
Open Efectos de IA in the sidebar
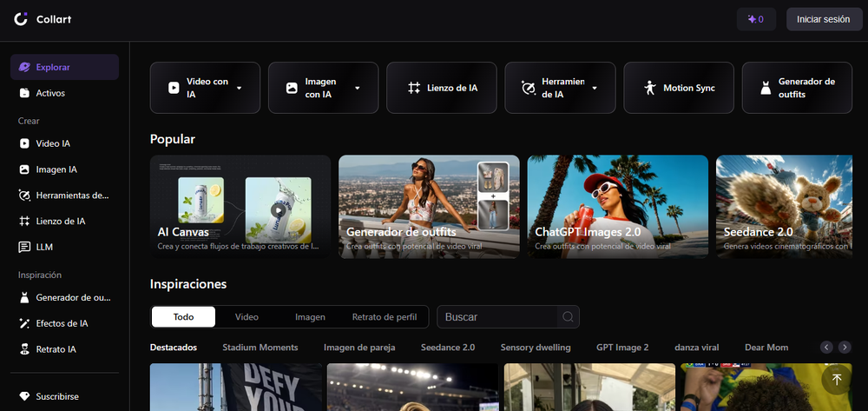point(64,323)
